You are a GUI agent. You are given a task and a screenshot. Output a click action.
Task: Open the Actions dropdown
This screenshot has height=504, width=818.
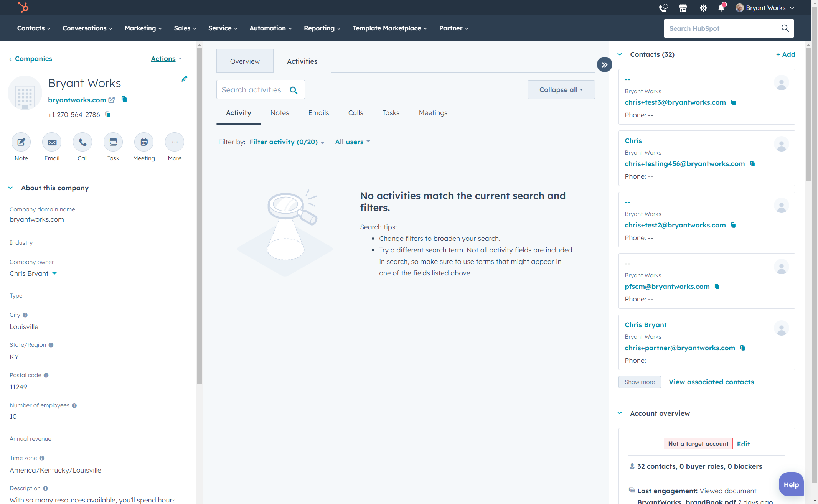click(166, 58)
